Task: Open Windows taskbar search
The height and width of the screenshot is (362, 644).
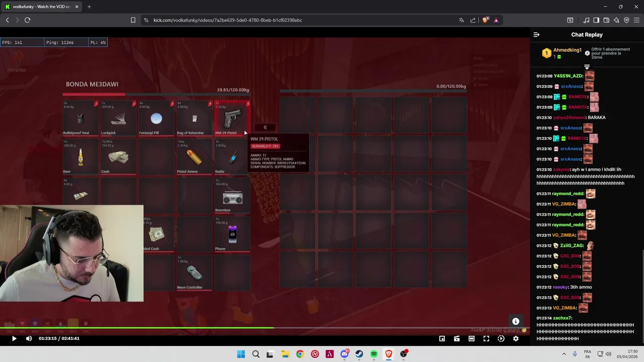Action: [256, 354]
